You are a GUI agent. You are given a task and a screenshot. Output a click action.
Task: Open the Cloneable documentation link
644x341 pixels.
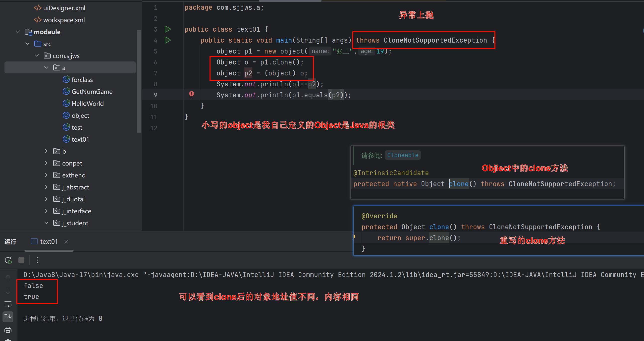pyautogui.click(x=403, y=155)
